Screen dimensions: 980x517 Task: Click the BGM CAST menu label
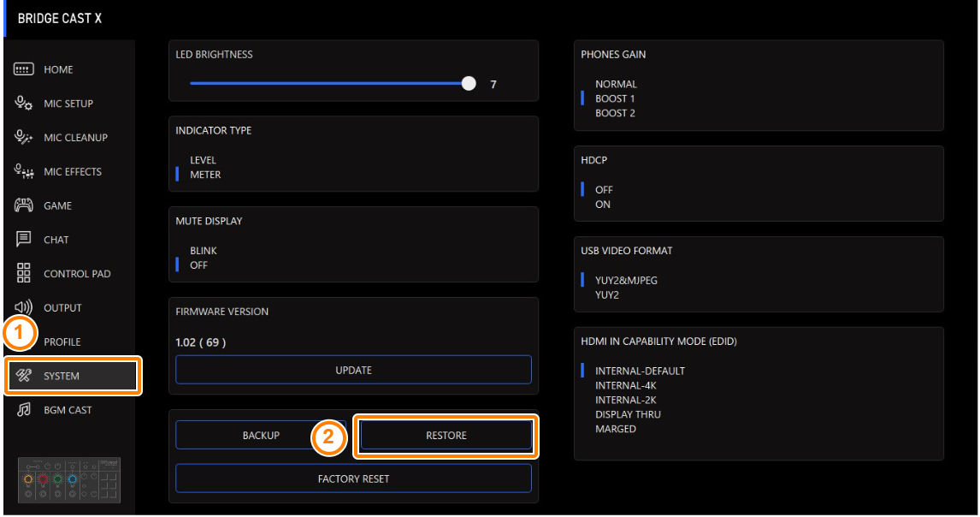pyautogui.click(x=68, y=410)
